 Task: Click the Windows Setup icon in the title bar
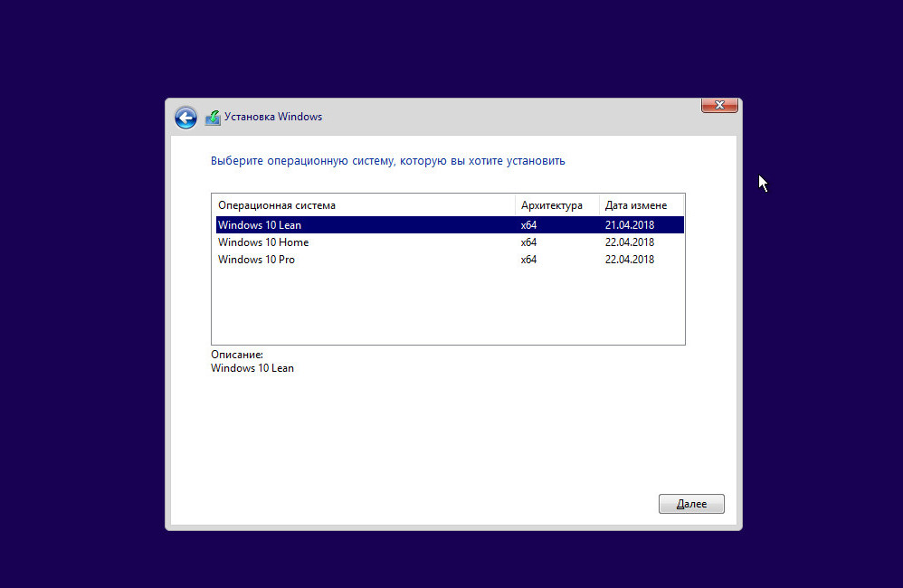coord(213,118)
